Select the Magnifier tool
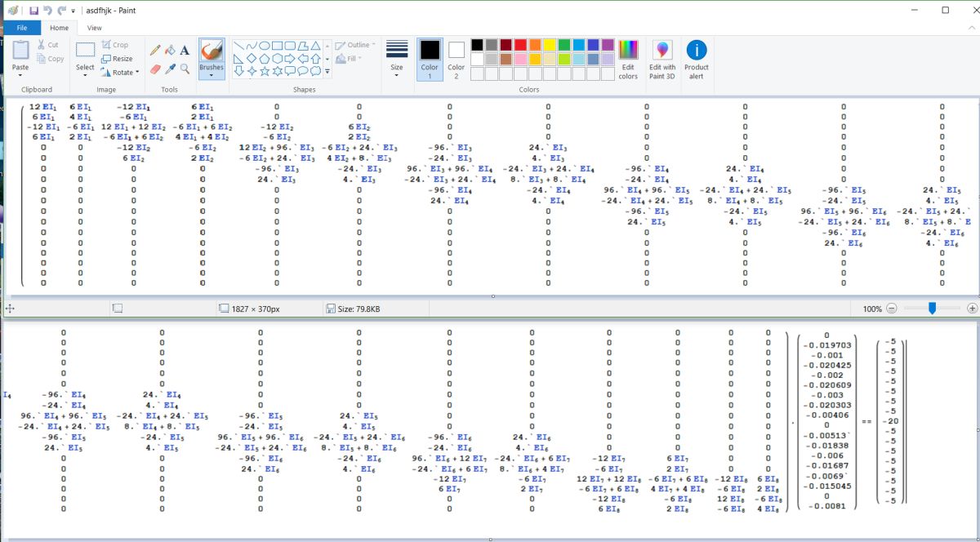 tap(185, 69)
